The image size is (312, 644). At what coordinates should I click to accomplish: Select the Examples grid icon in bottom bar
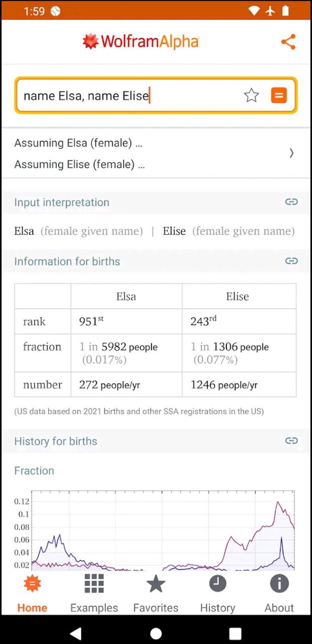click(x=94, y=583)
